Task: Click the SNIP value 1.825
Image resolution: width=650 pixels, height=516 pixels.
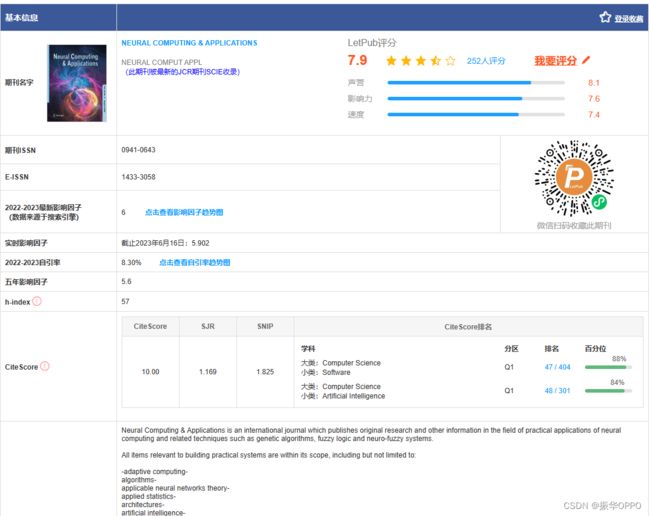Action: [265, 372]
